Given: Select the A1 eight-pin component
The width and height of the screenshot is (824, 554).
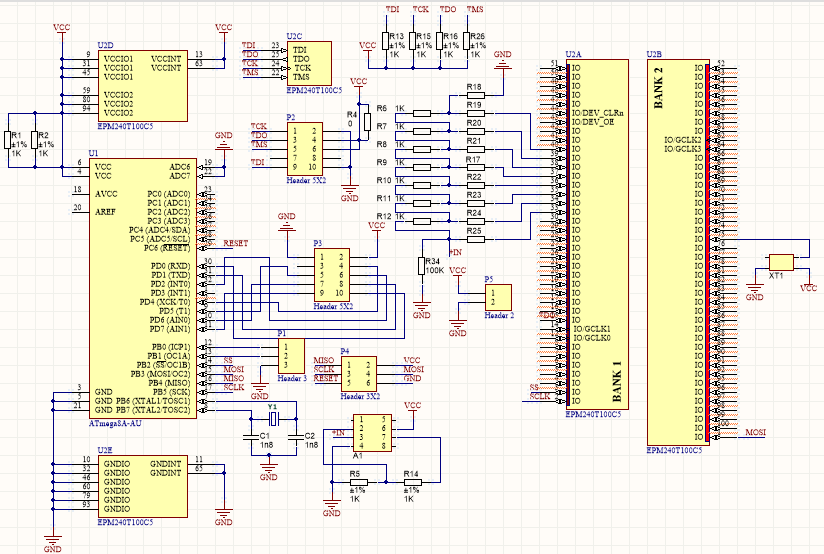Looking at the screenshot, I should point(372,433).
